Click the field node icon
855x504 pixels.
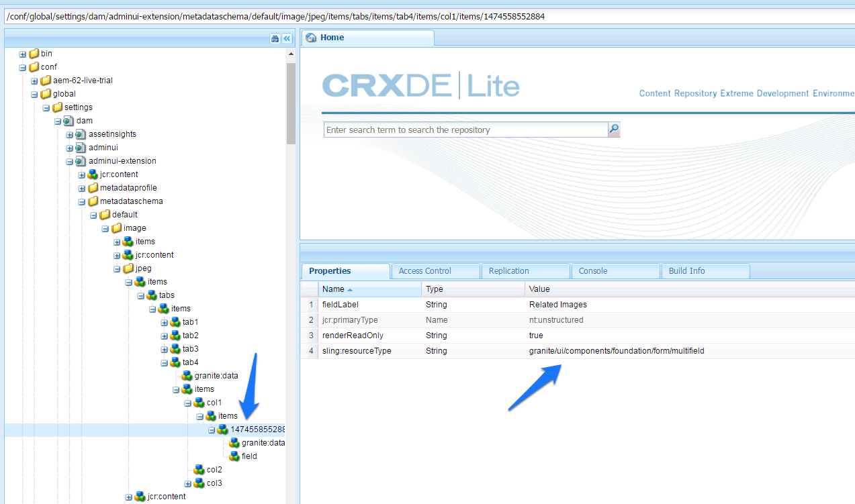234,456
